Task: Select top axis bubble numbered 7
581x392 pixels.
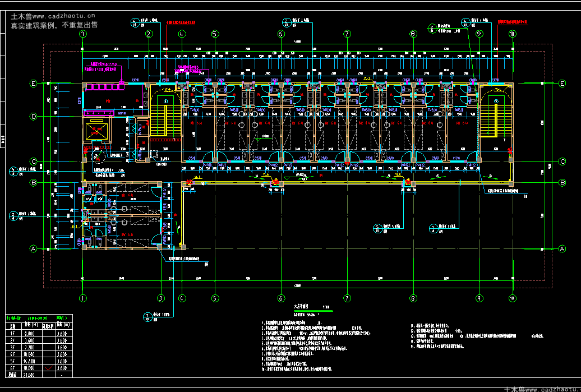Action: click(347, 34)
